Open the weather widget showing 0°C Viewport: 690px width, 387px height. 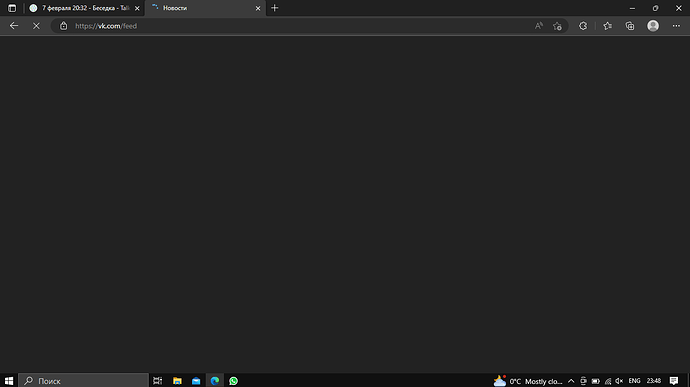click(528, 381)
